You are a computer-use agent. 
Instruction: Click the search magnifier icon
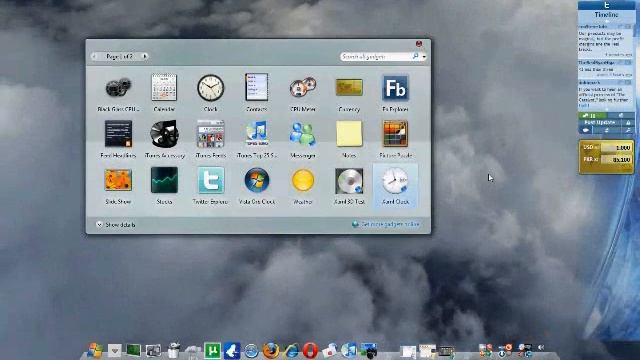pyautogui.click(x=416, y=56)
